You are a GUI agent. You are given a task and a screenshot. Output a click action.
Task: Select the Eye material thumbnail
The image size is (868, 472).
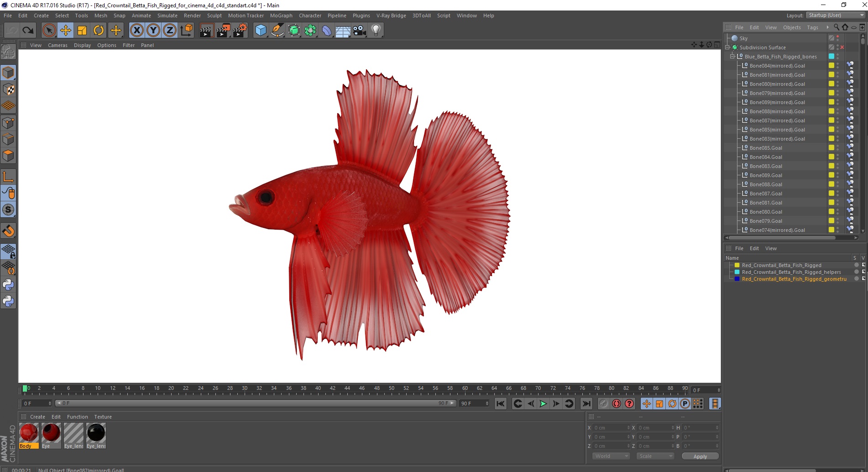(x=51, y=435)
